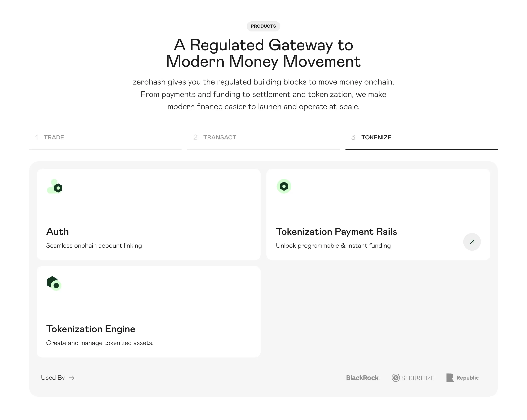This screenshot has height=420, width=527.
Task: Switch to the TRANSACT tab
Action: click(219, 137)
